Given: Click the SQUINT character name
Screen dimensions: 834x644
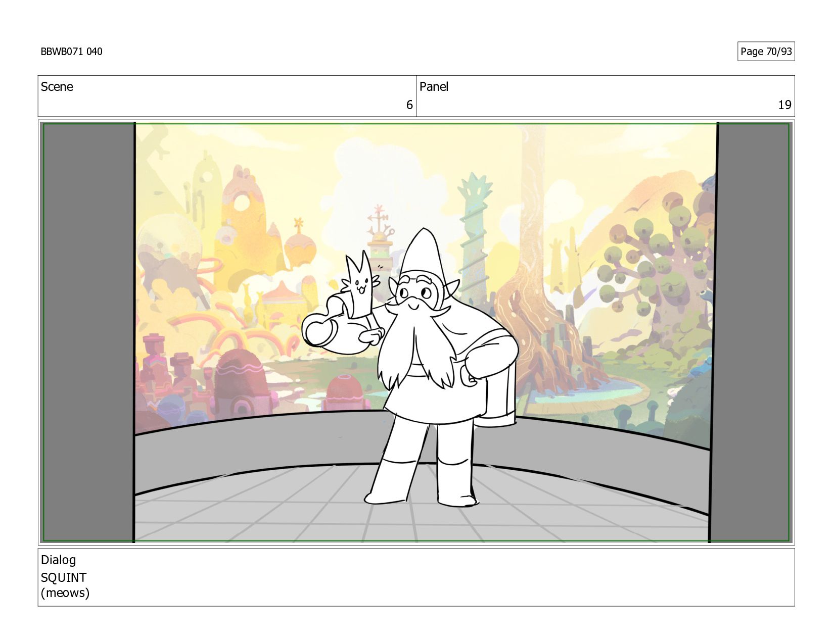Looking at the screenshot, I should [x=64, y=577].
